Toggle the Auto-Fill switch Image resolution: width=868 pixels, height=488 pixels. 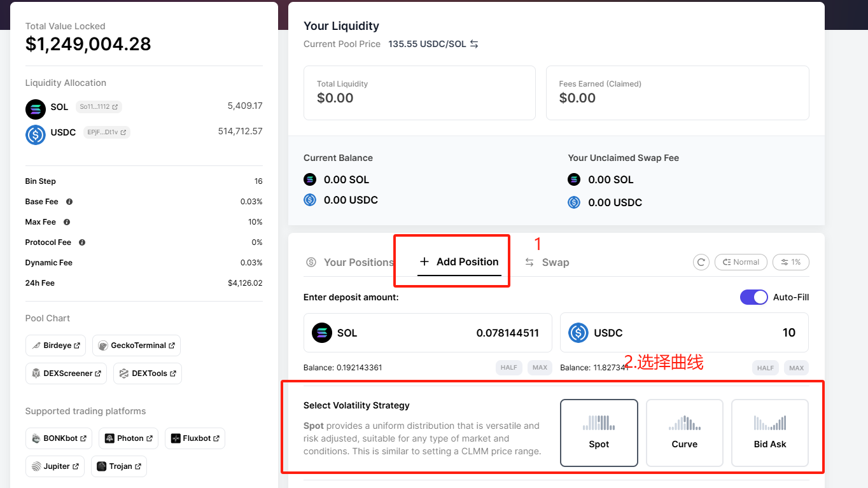point(754,297)
